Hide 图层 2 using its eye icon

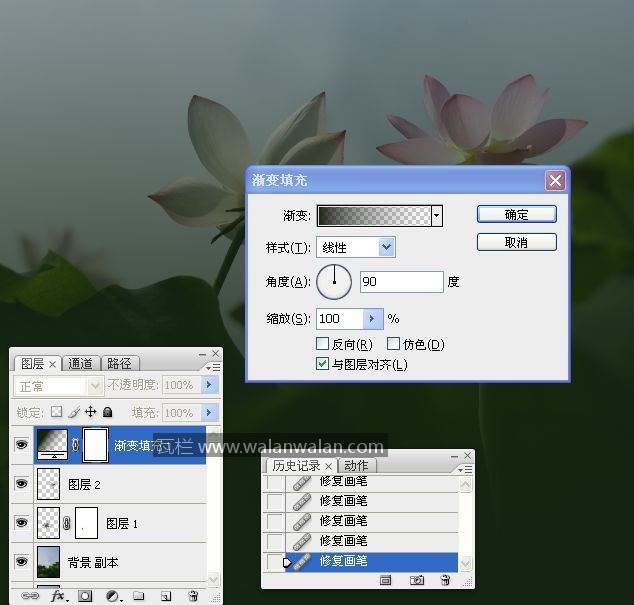[x=21, y=484]
